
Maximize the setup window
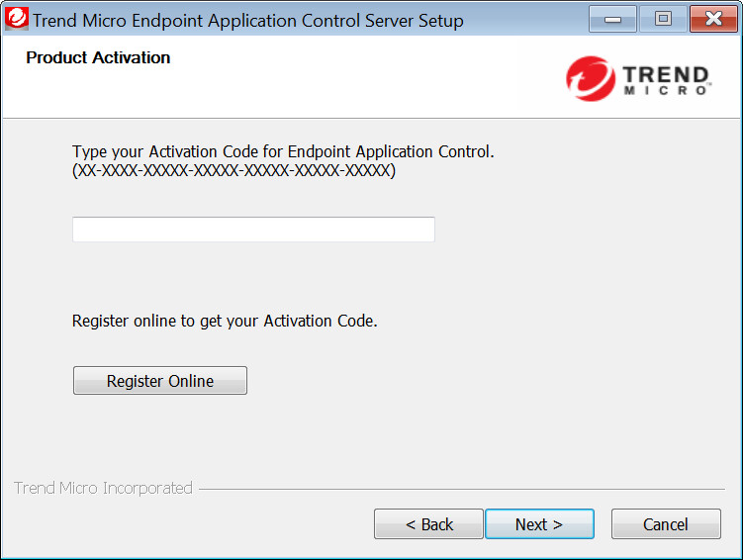click(x=663, y=19)
